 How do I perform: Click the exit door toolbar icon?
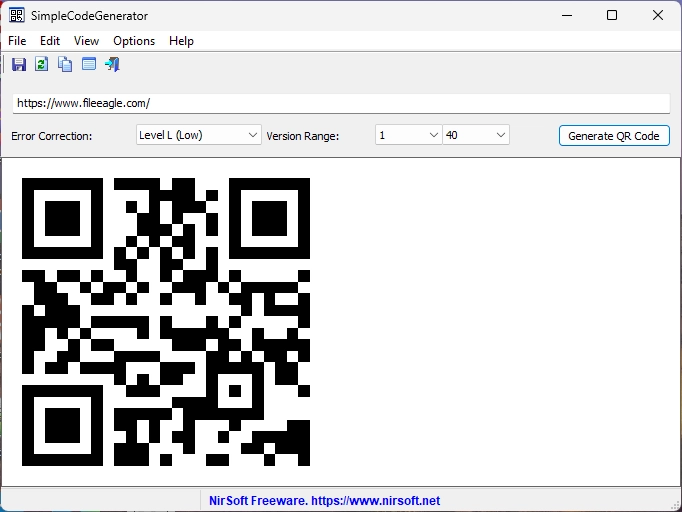pyautogui.click(x=112, y=64)
